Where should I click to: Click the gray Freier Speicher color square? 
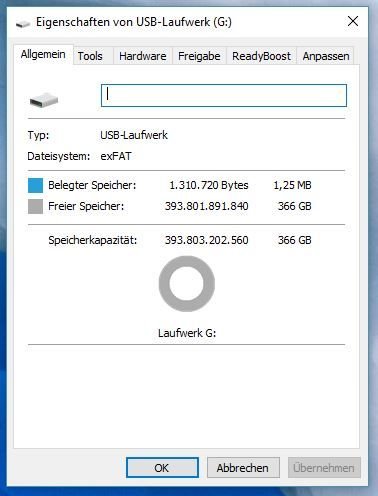[x=35, y=206]
